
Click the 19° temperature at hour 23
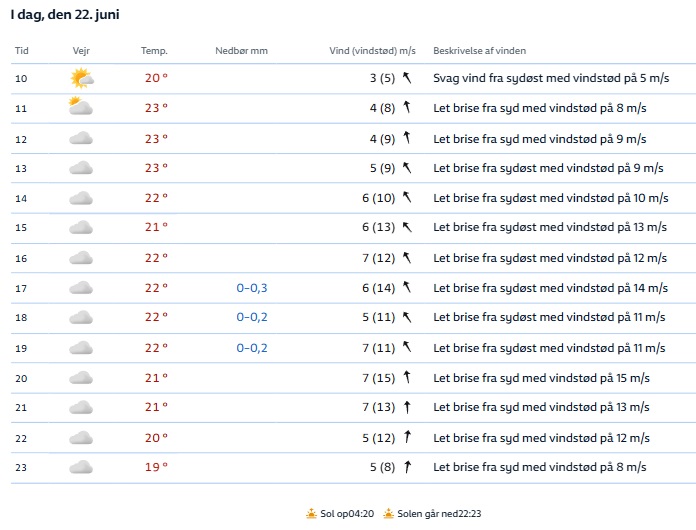point(157,467)
